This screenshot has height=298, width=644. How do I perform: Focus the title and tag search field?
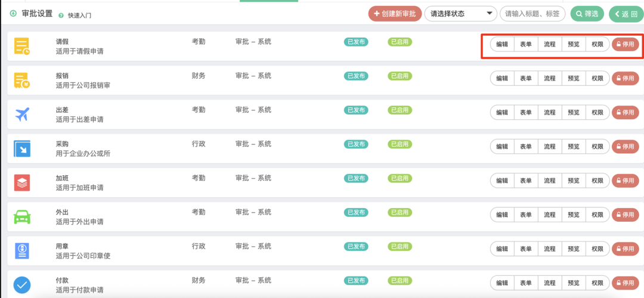533,14
